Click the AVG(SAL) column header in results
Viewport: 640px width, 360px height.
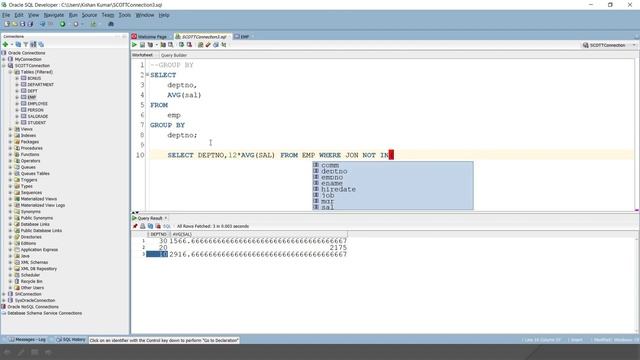pyautogui.click(x=258, y=234)
